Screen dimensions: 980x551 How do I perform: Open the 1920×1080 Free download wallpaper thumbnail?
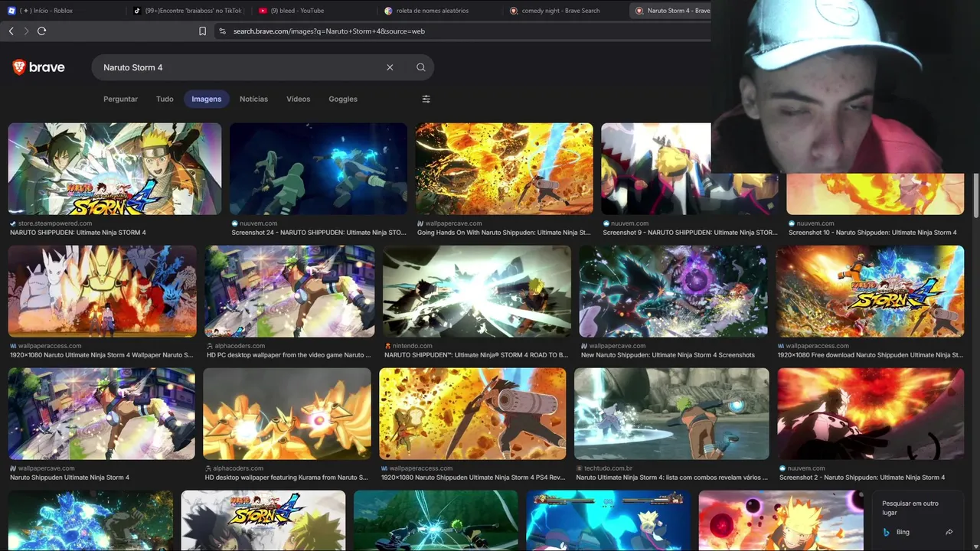870,291
